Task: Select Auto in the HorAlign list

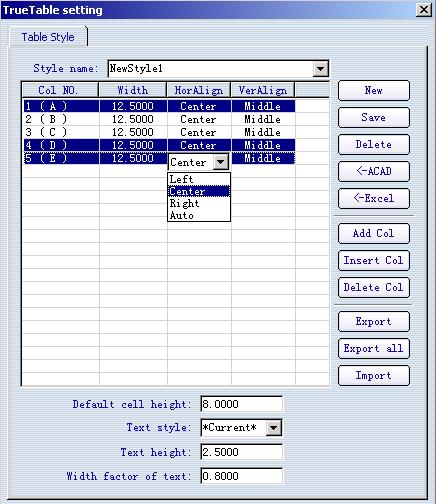Action: 199,215
